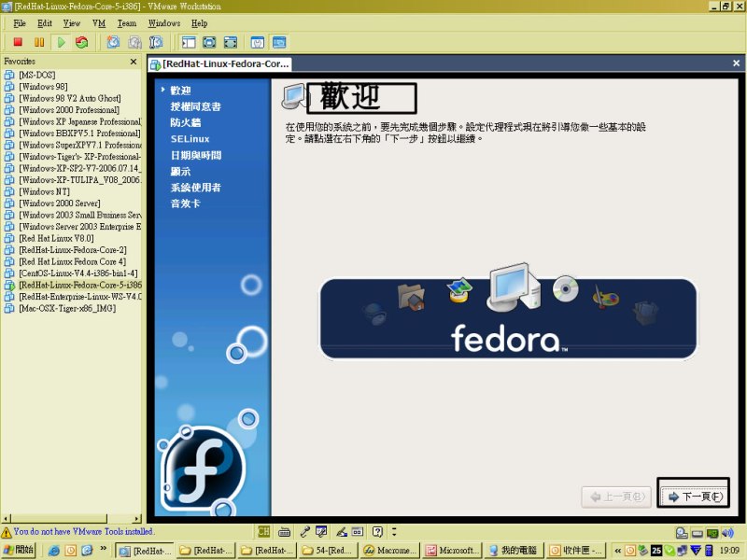Click the Manage Snapshots wrench toolbar icon
Image resolution: width=747 pixels, height=560 pixels.
(156, 42)
